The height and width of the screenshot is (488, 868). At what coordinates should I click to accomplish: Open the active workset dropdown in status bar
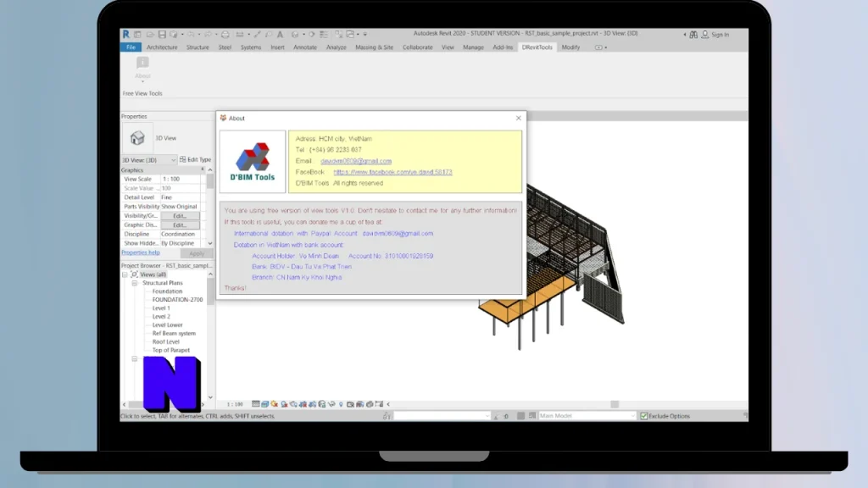(x=442, y=415)
